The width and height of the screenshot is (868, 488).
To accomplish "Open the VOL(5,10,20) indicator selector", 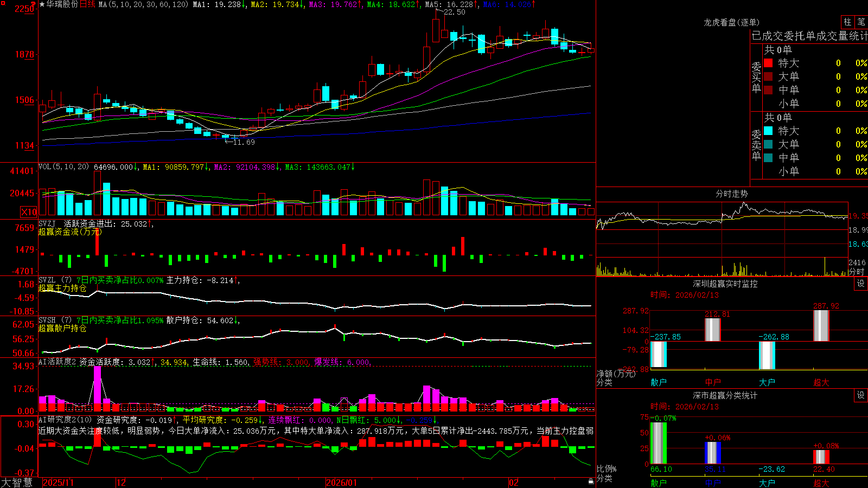I will (63, 166).
